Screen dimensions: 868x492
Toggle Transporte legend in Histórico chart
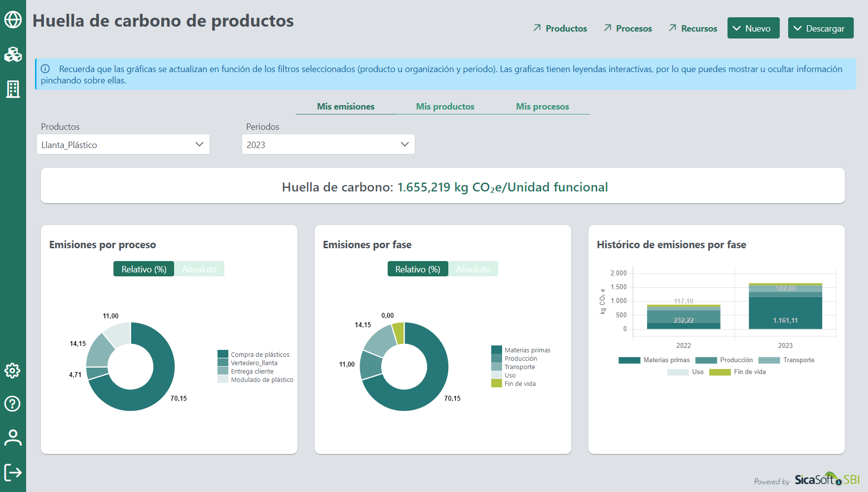coord(786,360)
